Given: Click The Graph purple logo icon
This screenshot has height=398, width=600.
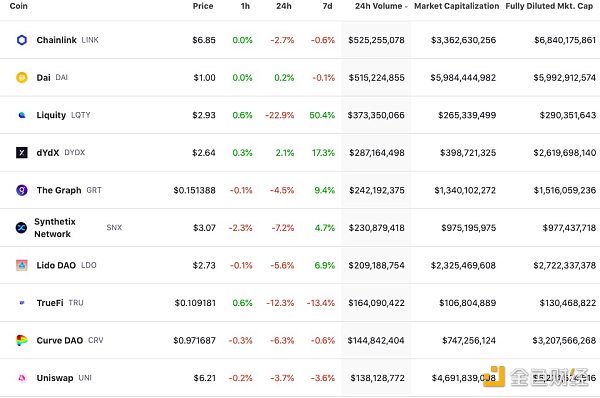Looking at the screenshot, I should click(x=22, y=190).
